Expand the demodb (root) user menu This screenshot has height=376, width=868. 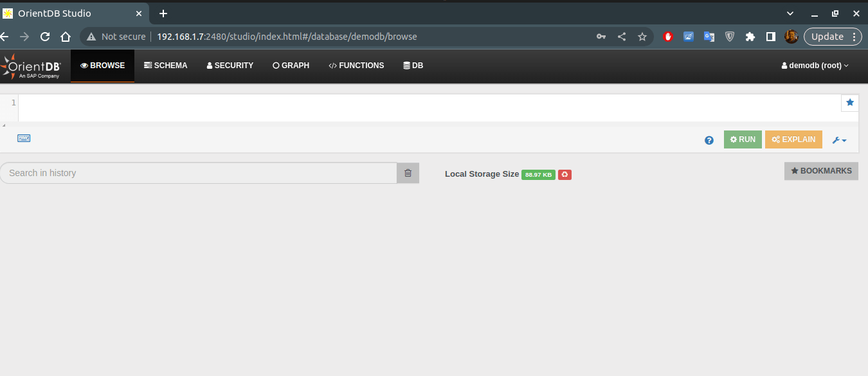click(815, 66)
